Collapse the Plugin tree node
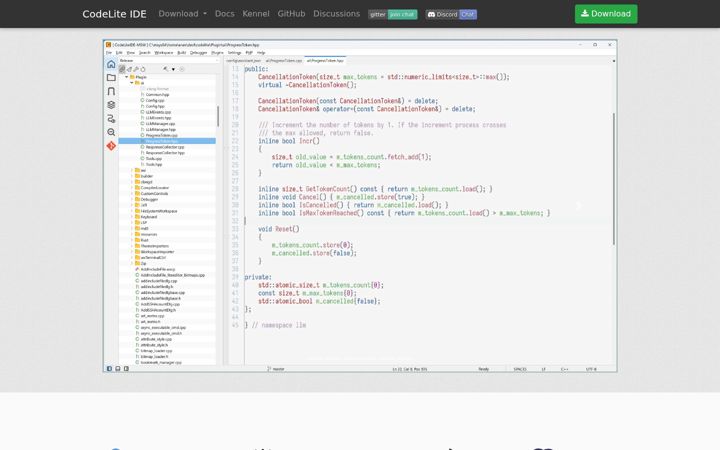The width and height of the screenshot is (720, 450). click(127, 77)
